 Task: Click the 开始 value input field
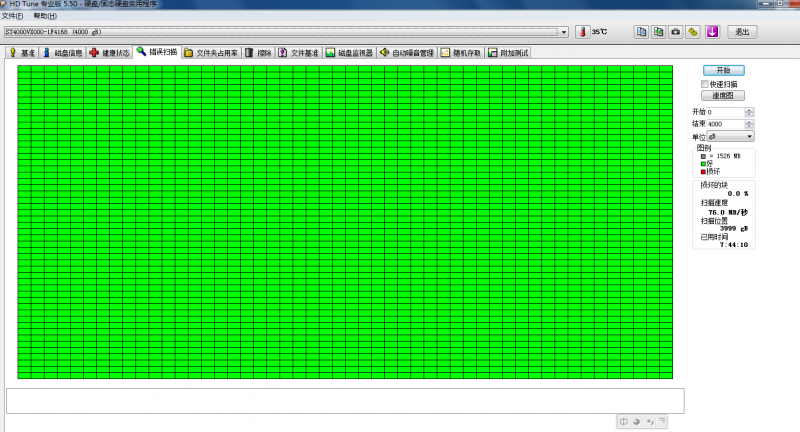(726, 112)
